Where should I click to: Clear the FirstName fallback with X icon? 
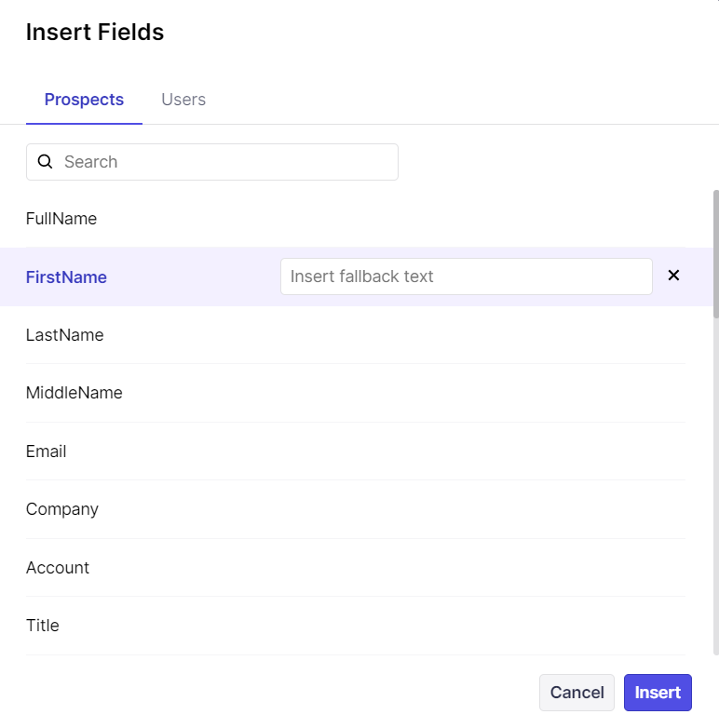674,276
